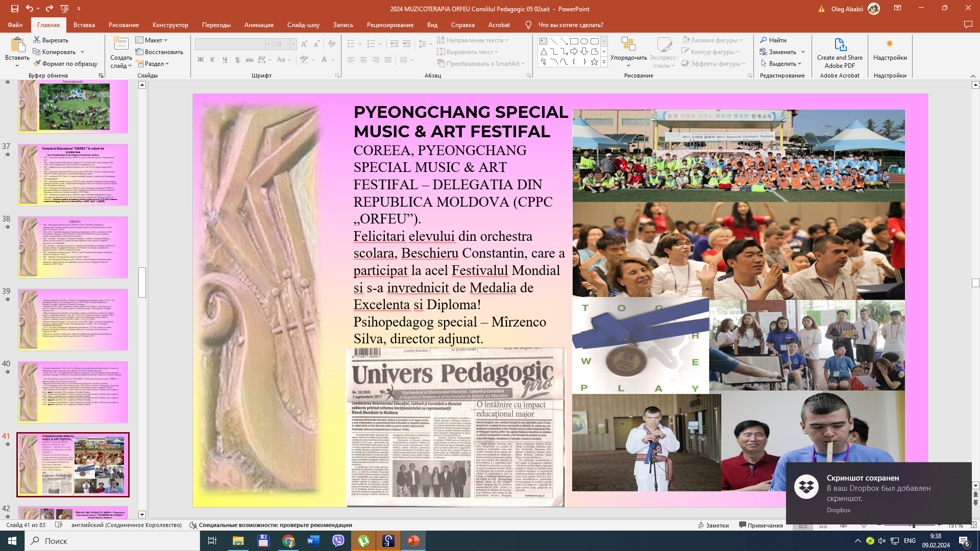Click Примечания comments button in status bar
Image resolution: width=980 pixels, height=551 pixels.
[x=761, y=525]
